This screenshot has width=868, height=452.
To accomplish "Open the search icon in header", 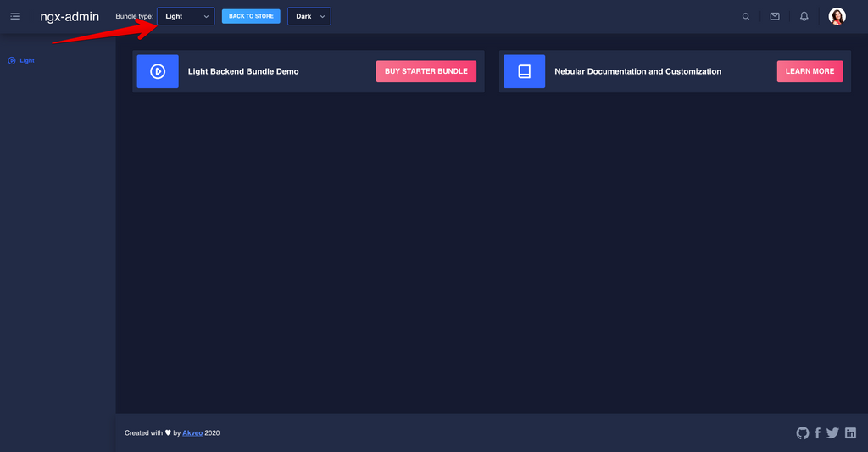I will [746, 16].
